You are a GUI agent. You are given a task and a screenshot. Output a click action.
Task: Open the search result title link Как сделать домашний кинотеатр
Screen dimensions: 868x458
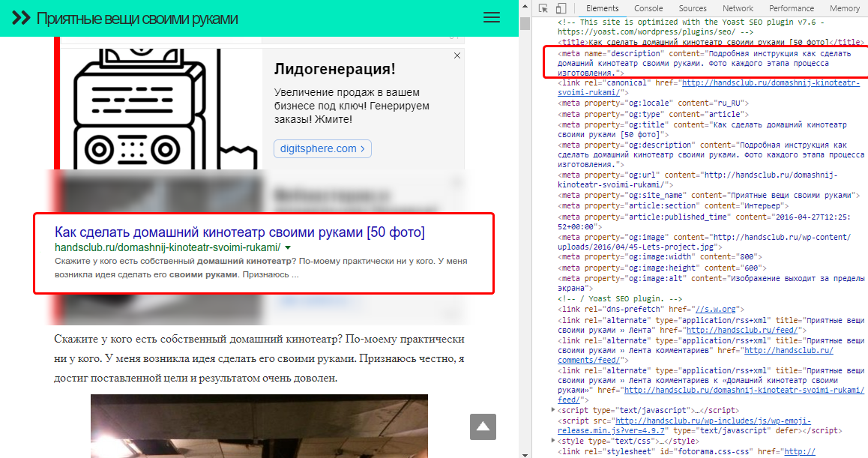point(240,232)
